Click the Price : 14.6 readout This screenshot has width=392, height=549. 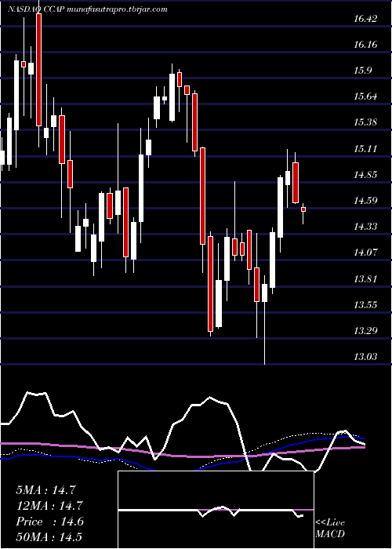coord(49,522)
